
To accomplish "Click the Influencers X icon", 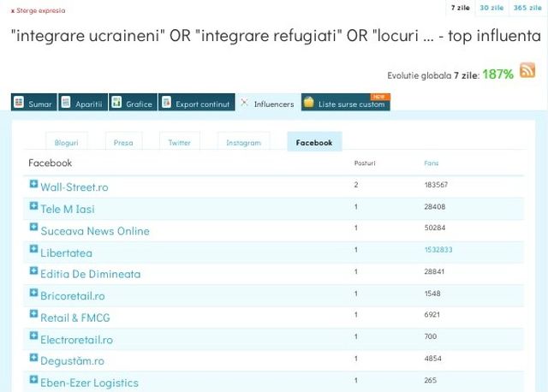I will tap(244, 103).
